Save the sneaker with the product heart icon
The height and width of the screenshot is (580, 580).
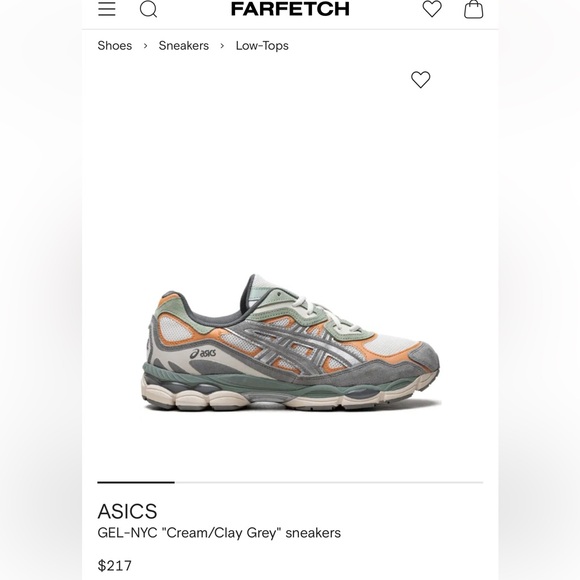click(421, 80)
